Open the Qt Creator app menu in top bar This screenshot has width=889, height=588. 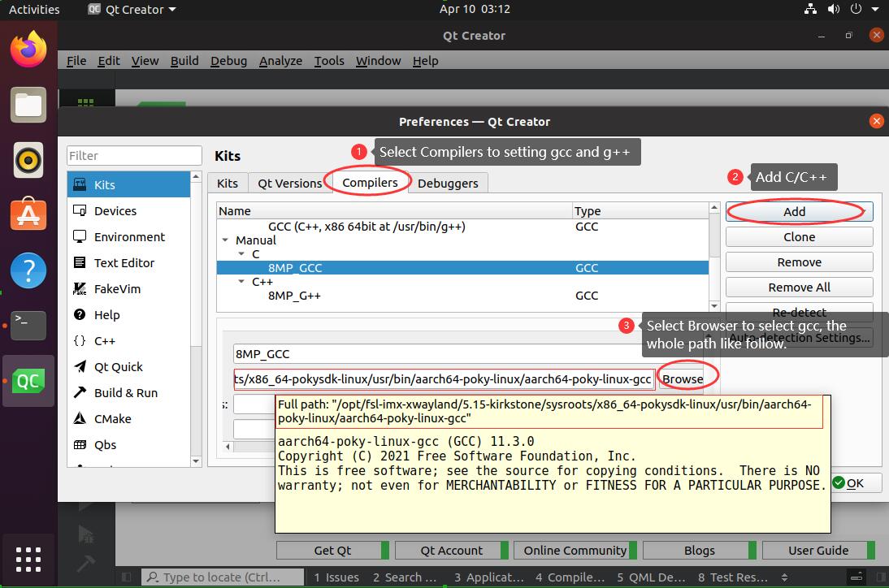tap(132, 9)
